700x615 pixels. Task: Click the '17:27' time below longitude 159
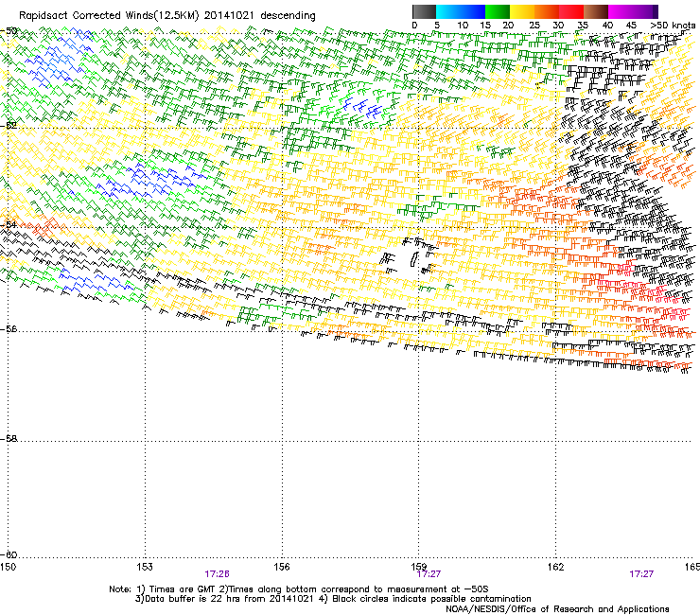coord(429,574)
